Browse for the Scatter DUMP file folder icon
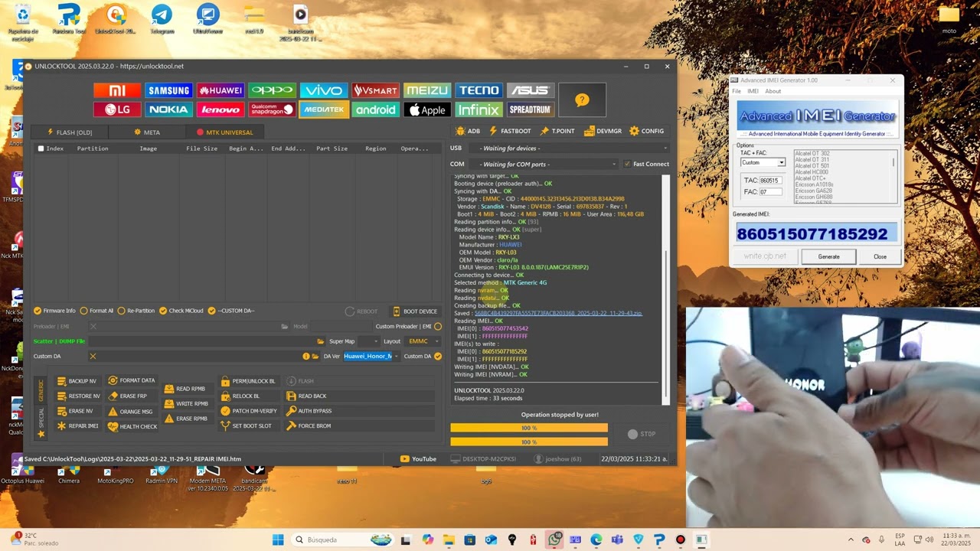The image size is (980, 551). coord(321,341)
